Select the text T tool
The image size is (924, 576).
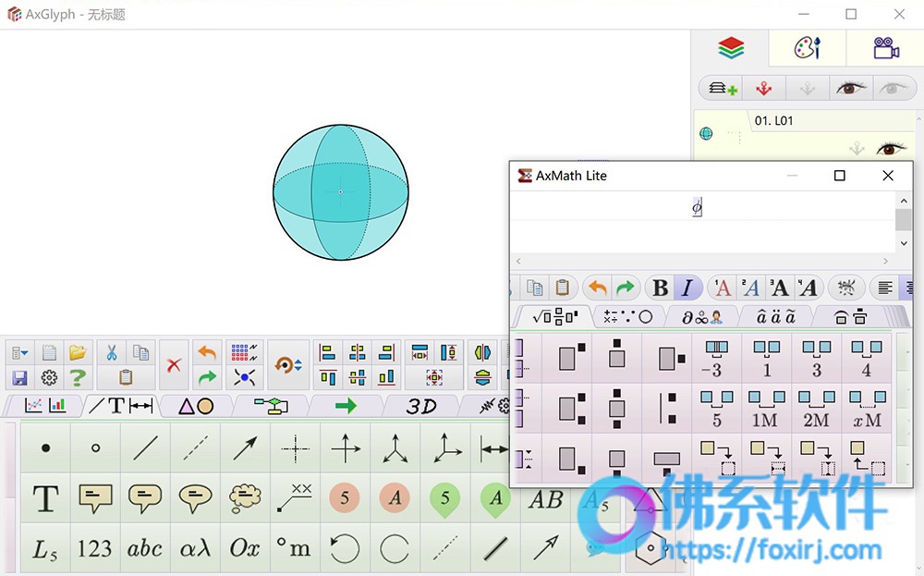45,498
